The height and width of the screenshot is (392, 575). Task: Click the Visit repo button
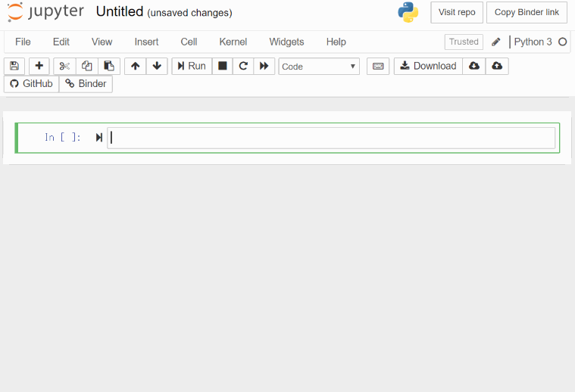457,12
